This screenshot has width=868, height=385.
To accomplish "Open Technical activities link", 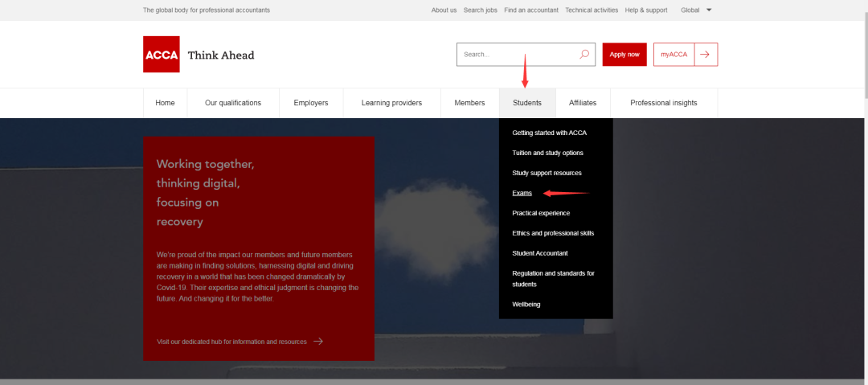I will point(592,10).
